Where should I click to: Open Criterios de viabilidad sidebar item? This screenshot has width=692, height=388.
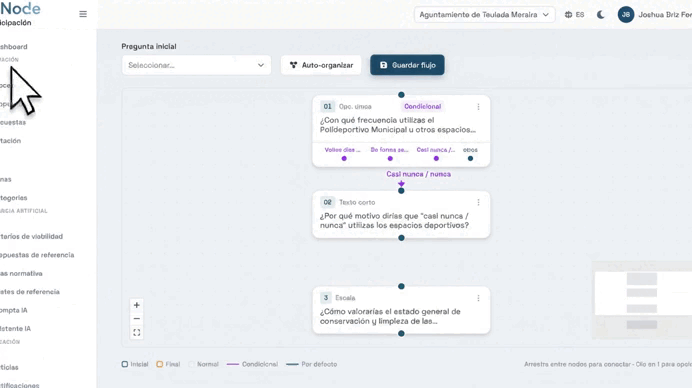(x=31, y=237)
